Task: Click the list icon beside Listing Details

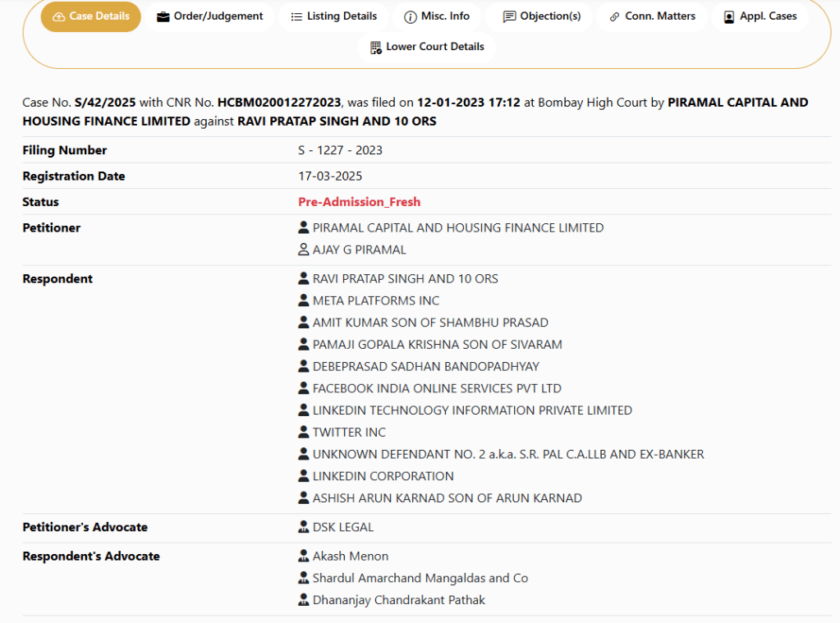Action: pos(296,16)
